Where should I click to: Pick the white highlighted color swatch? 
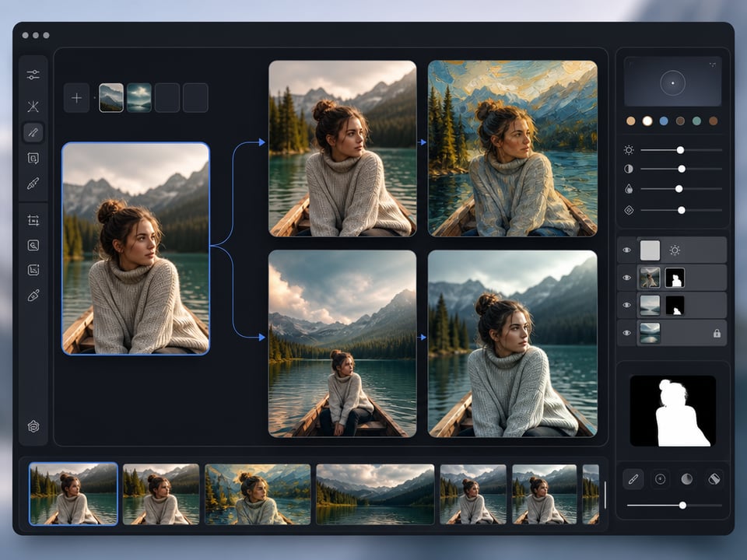click(x=647, y=121)
